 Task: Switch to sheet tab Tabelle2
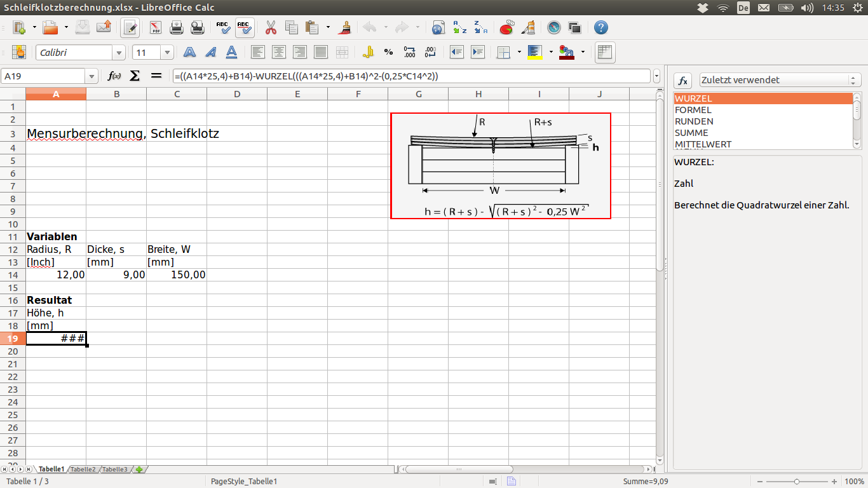click(x=83, y=470)
